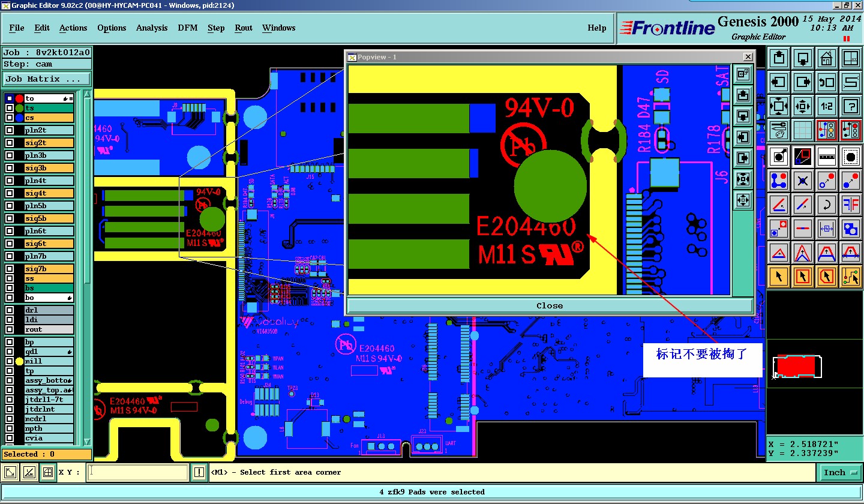The height and width of the screenshot is (504, 864).
Task: Choose the net select pointer tool
Action: pos(851,276)
